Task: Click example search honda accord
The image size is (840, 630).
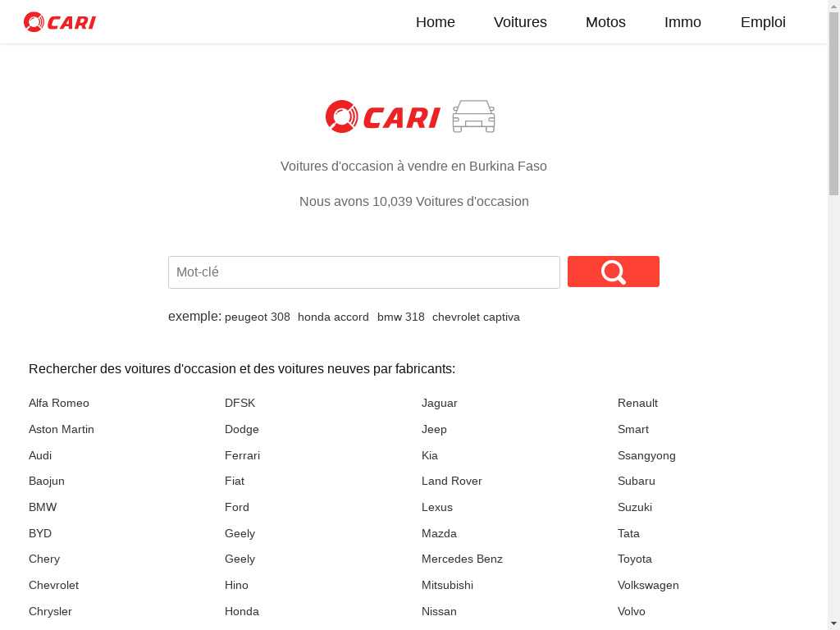Action: click(x=333, y=317)
